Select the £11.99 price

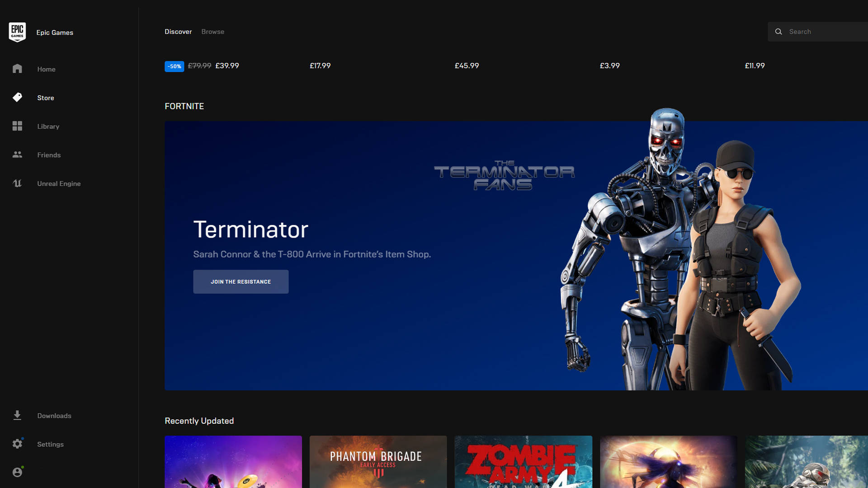point(755,66)
